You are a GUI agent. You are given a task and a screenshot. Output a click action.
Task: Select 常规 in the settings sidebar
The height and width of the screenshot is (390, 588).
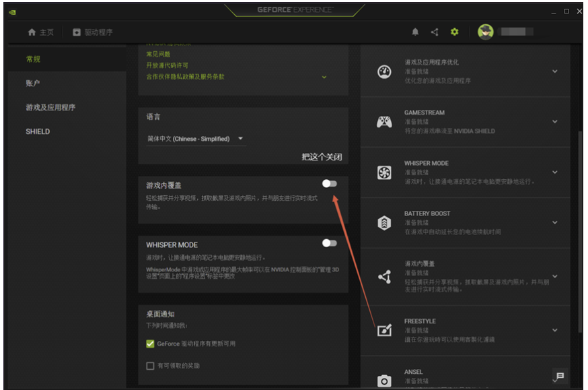33,59
